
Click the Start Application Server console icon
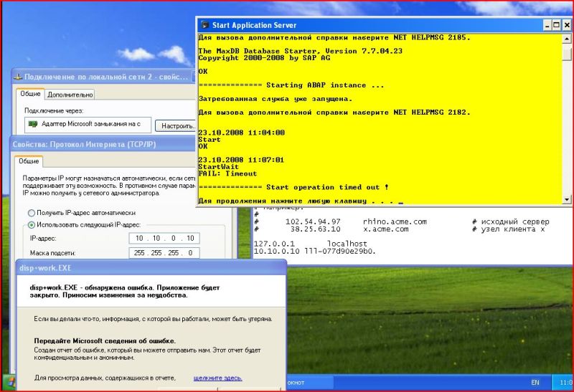click(205, 25)
